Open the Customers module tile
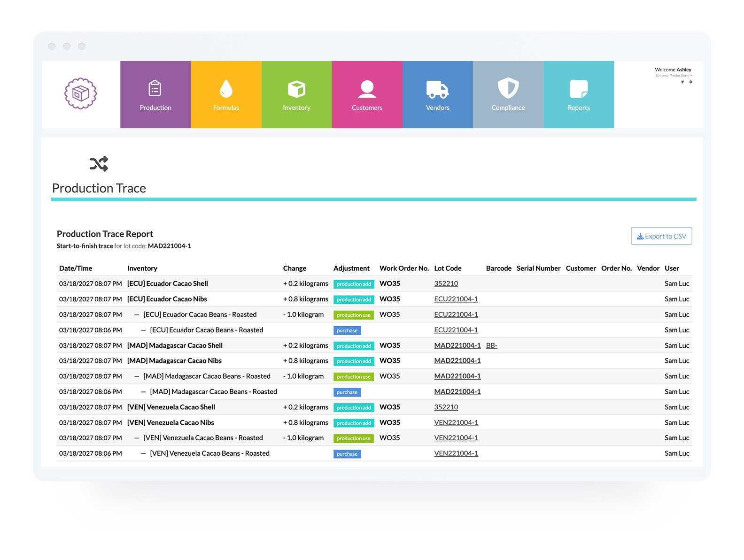The height and width of the screenshot is (560, 744). [x=367, y=94]
